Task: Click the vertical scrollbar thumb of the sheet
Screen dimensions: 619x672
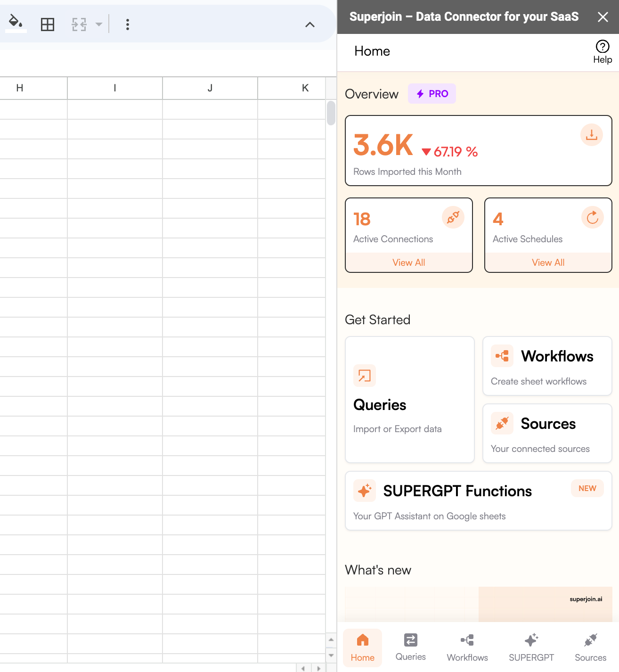Action: [x=331, y=113]
